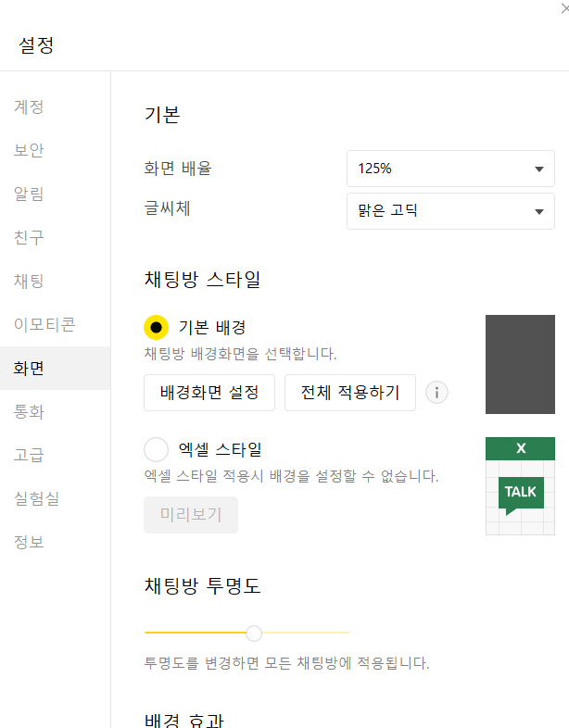Image resolution: width=569 pixels, height=728 pixels.
Task: Click the Excel style TALK preview image
Action: [520, 486]
